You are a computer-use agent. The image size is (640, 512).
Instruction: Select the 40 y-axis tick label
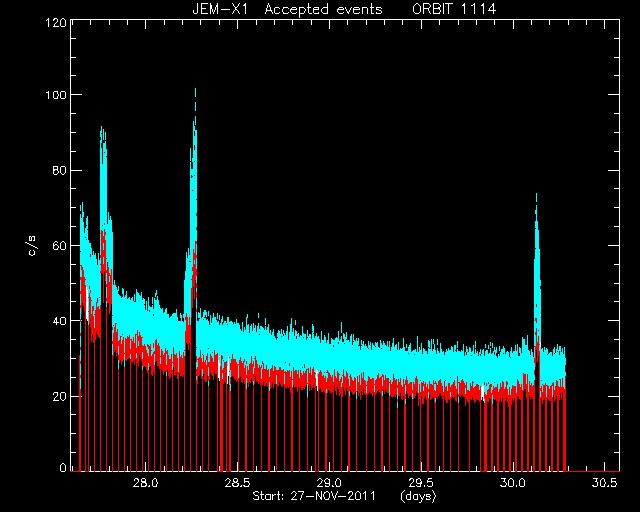point(60,321)
